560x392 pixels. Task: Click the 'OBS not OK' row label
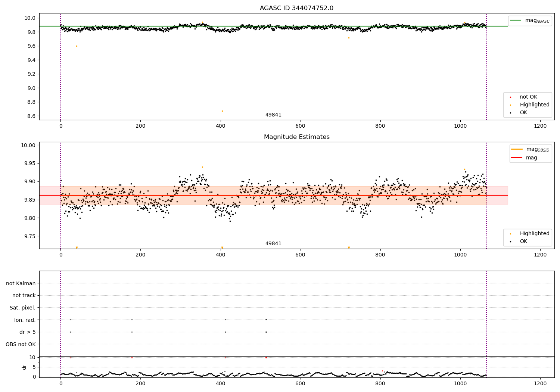point(21,344)
